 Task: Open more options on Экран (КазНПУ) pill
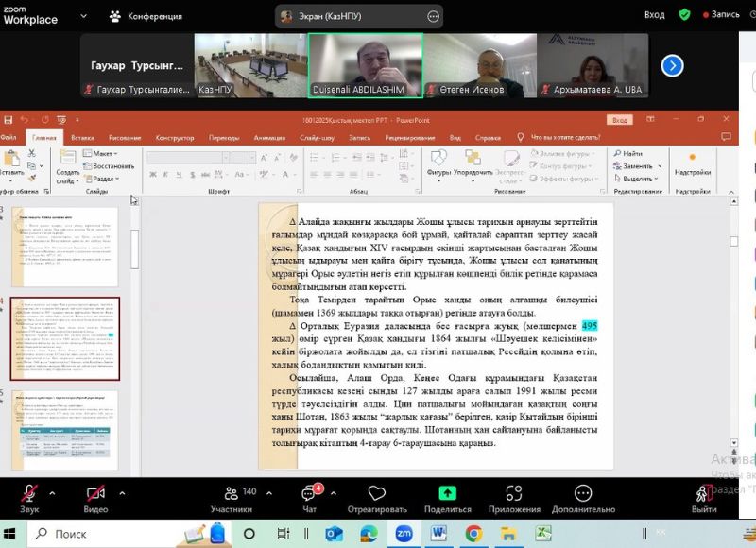[434, 16]
